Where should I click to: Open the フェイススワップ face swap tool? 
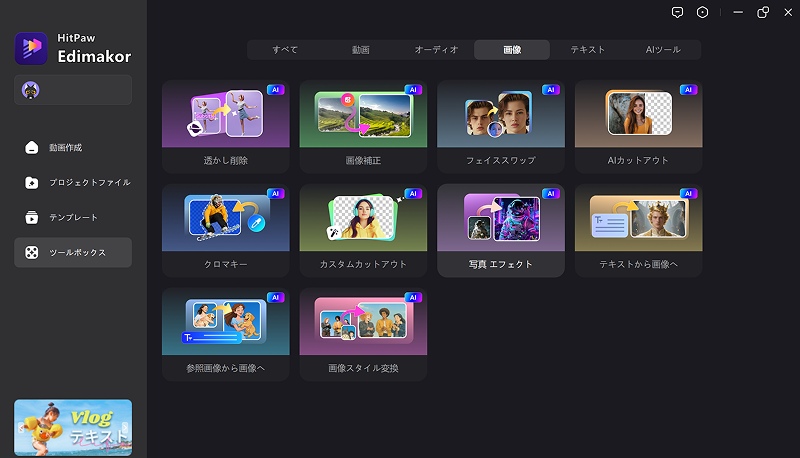[501, 127]
